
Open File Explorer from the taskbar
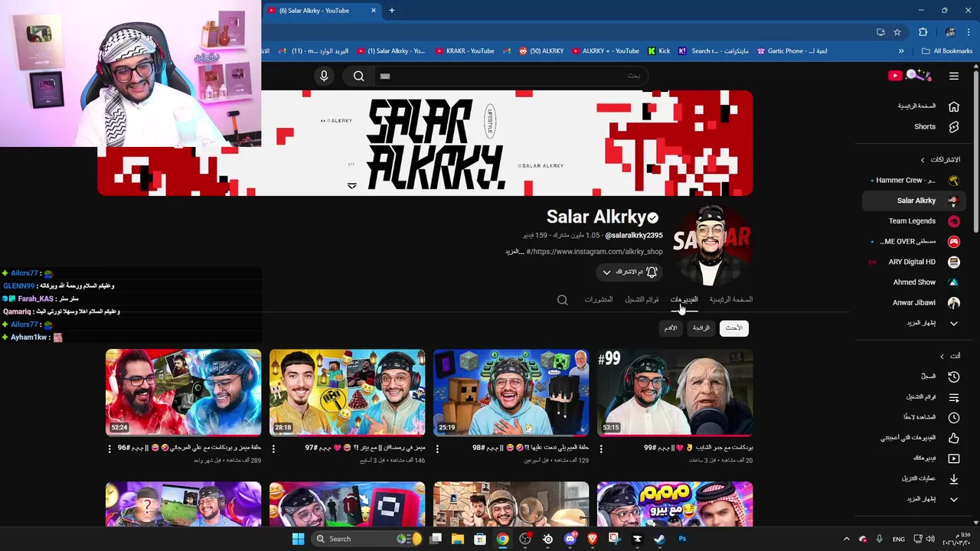coord(457,539)
